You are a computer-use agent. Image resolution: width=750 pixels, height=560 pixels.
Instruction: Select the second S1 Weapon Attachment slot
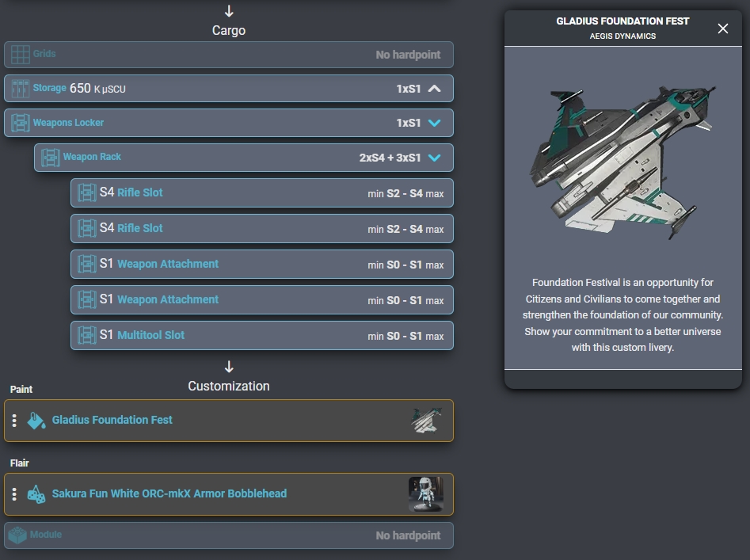click(261, 300)
